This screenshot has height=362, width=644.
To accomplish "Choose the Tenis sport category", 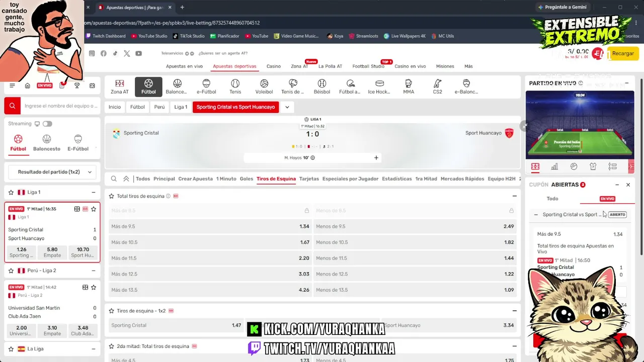I will [x=235, y=86].
